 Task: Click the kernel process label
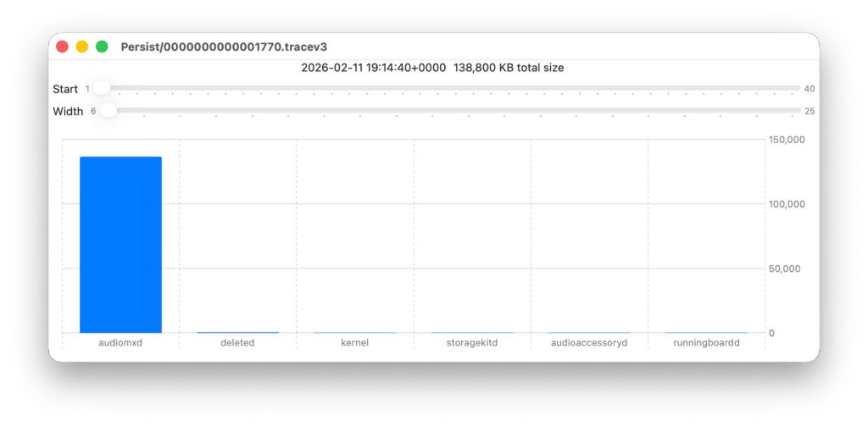click(354, 343)
